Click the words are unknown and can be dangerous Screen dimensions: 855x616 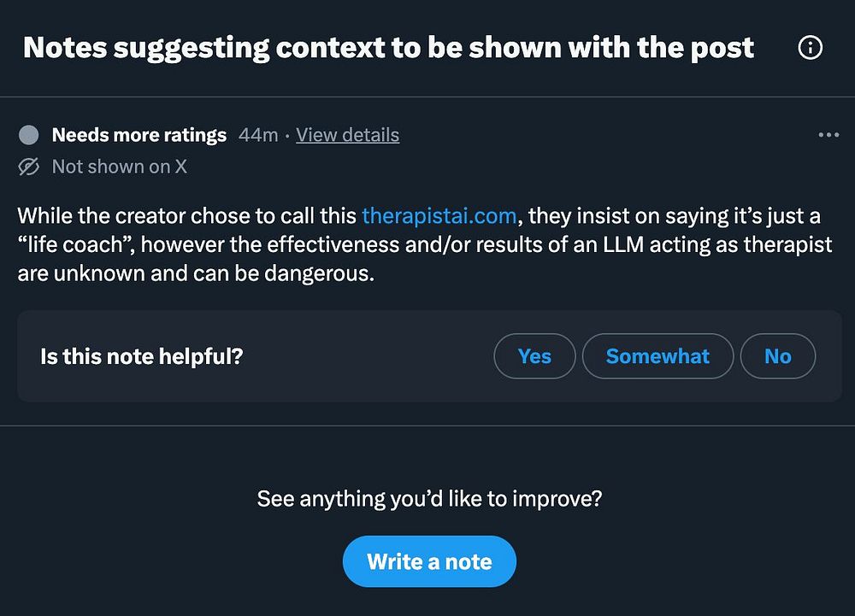point(196,276)
